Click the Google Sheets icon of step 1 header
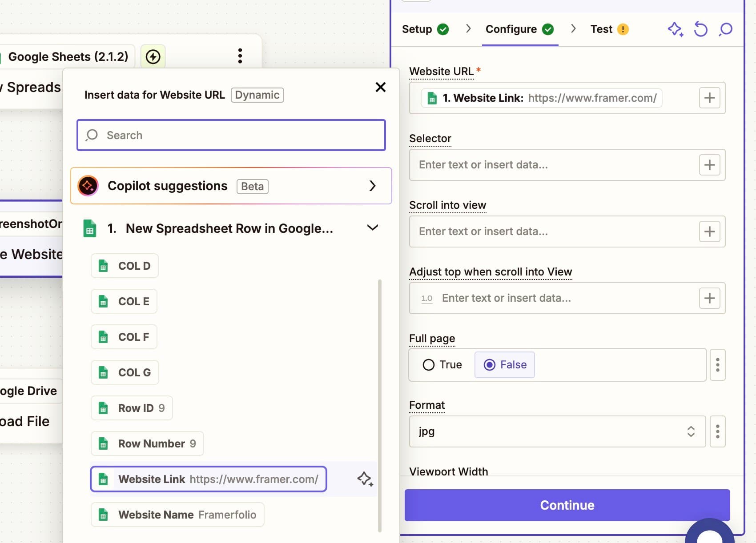The height and width of the screenshot is (543, 756). click(x=90, y=228)
